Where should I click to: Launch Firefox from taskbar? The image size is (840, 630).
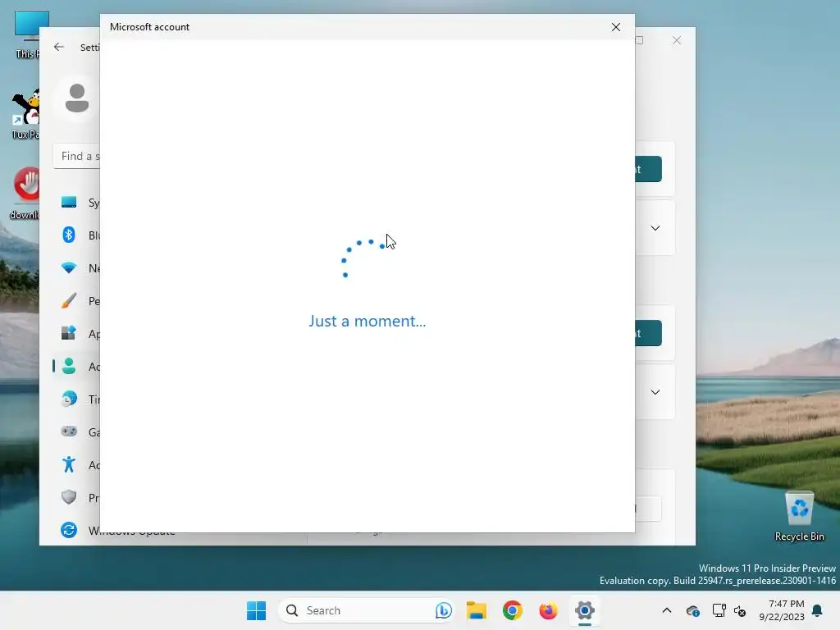click(548, 610)
